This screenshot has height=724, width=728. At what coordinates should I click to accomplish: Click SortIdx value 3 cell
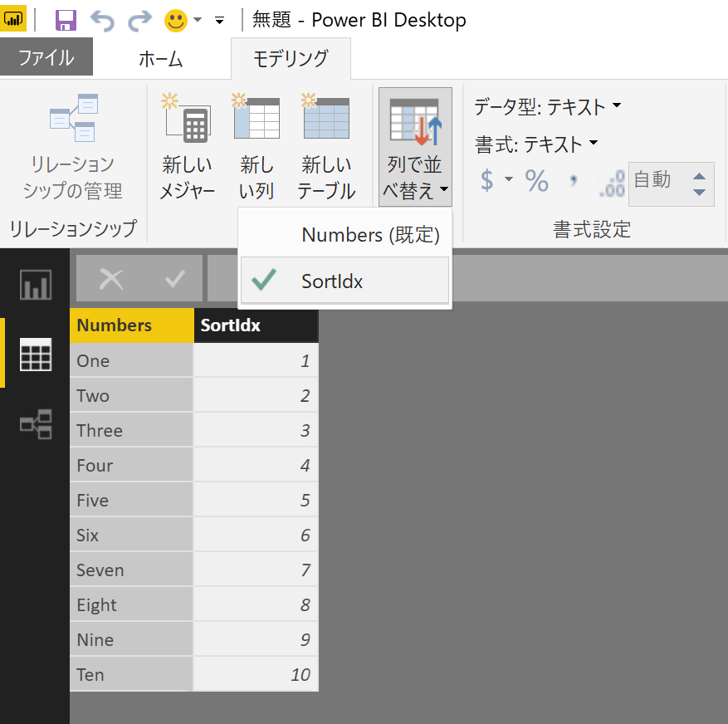coord(256,430)
